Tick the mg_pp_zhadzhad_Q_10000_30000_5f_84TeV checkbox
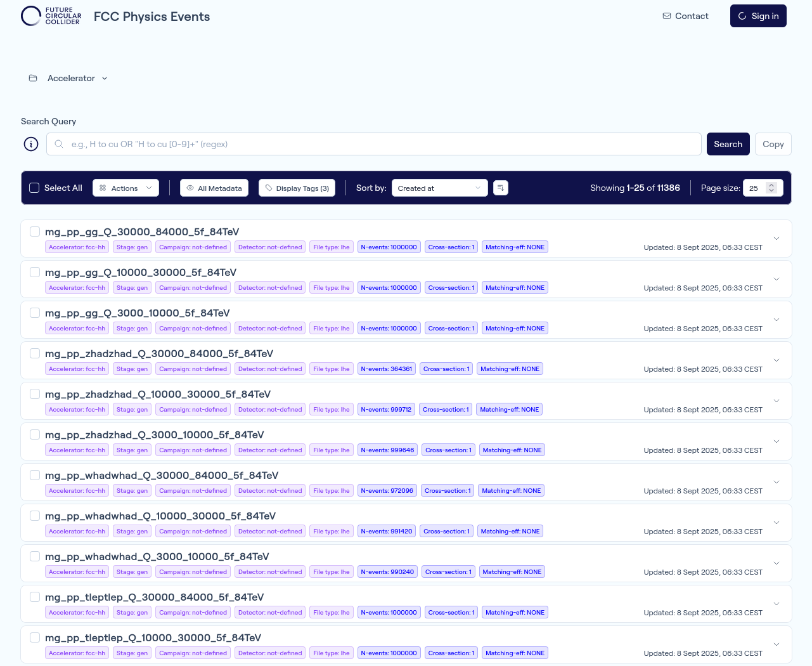812x666 pixels. pyautogui.click(x=35, y=394)
